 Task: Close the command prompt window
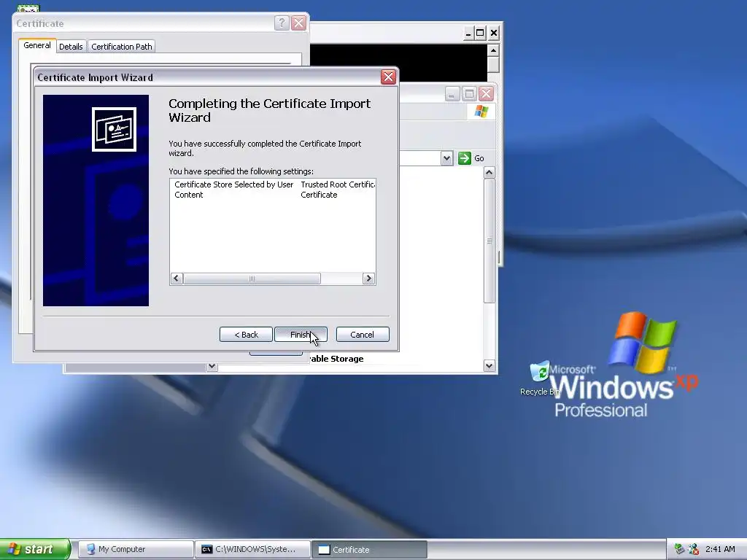coord(494,33)
